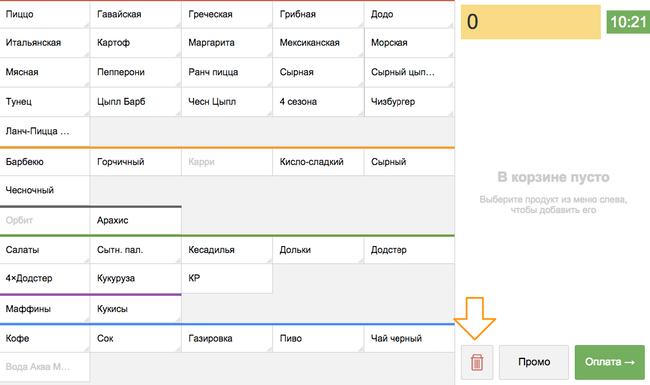650x385 pixels.
Task: Select the Ланч-Пицца tile
Action: [44, 131]
